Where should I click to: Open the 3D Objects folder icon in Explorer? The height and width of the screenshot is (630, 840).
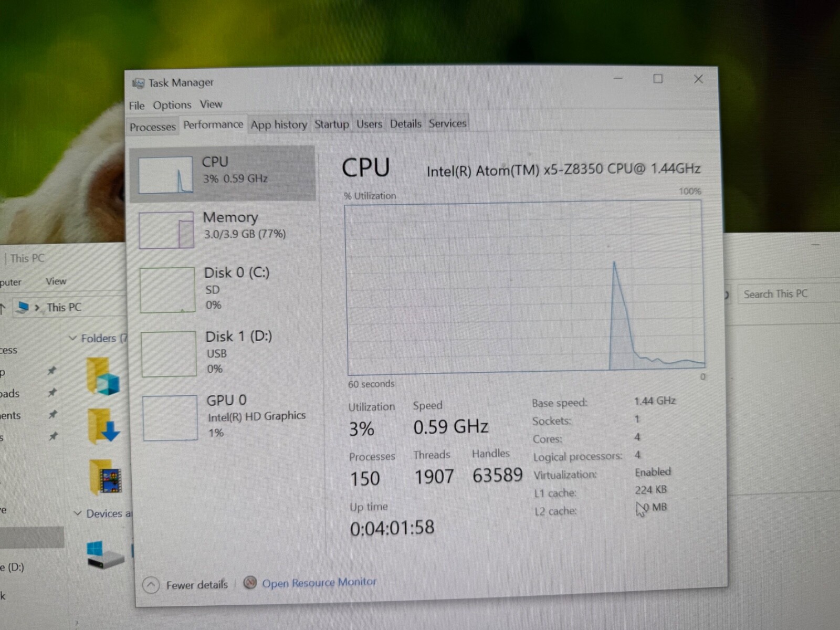click(x=103, y=376)
